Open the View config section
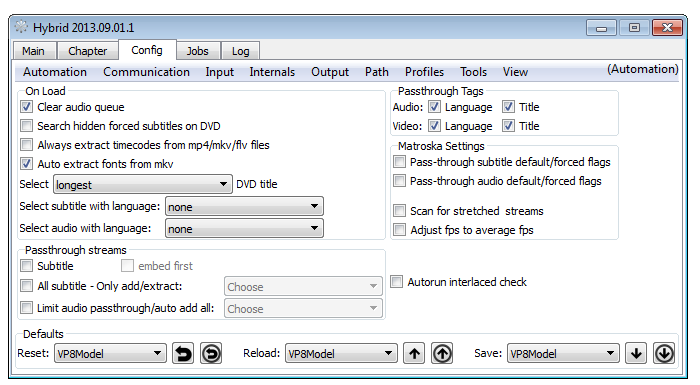 tap(515, 72)
